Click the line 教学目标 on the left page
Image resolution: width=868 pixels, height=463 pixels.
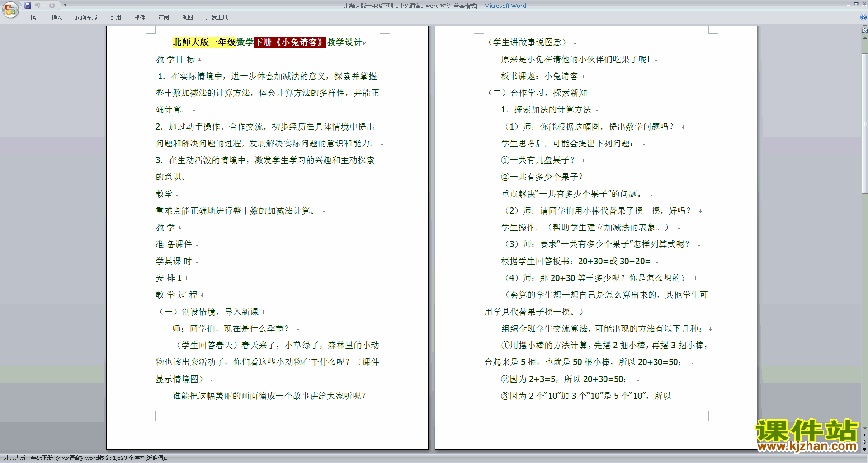point(175,59)
